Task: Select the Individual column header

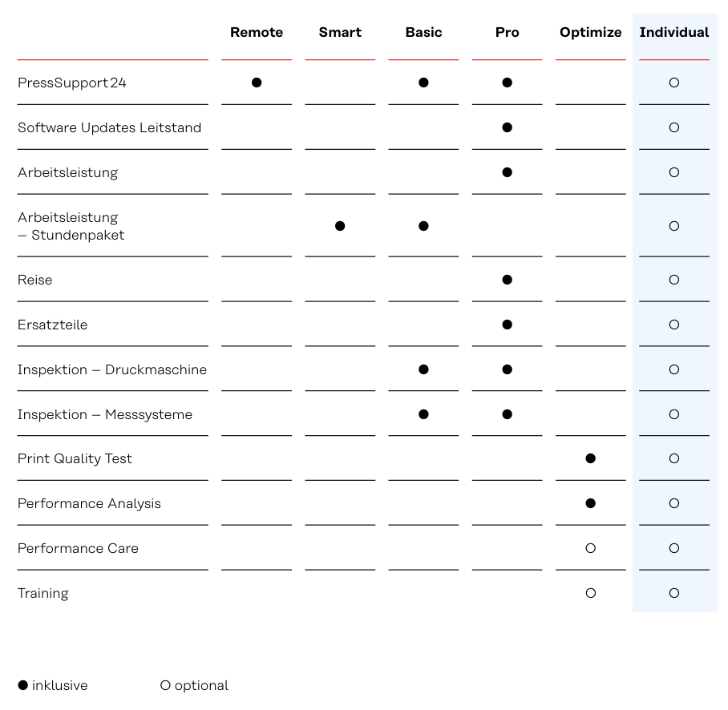Action: [674, 32]
